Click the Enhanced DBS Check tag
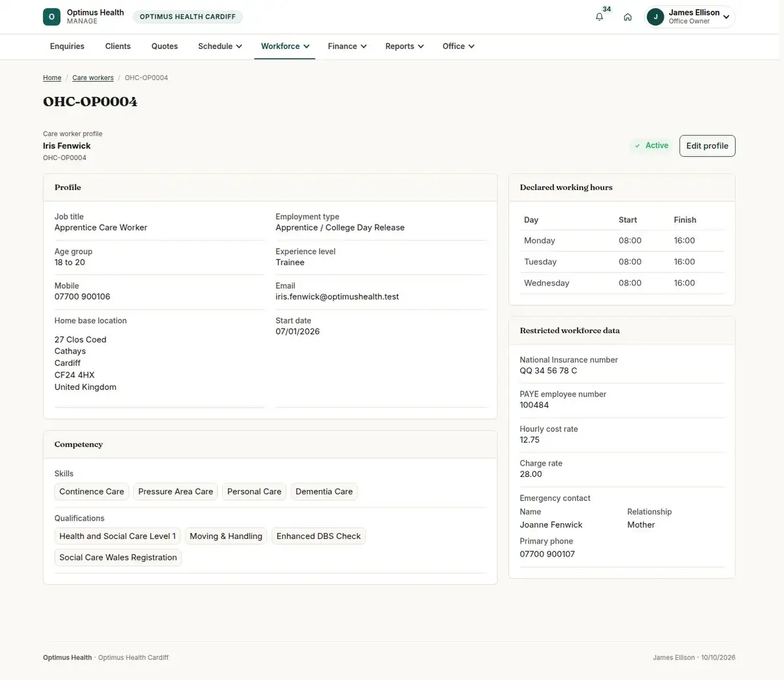 [319, 536]
